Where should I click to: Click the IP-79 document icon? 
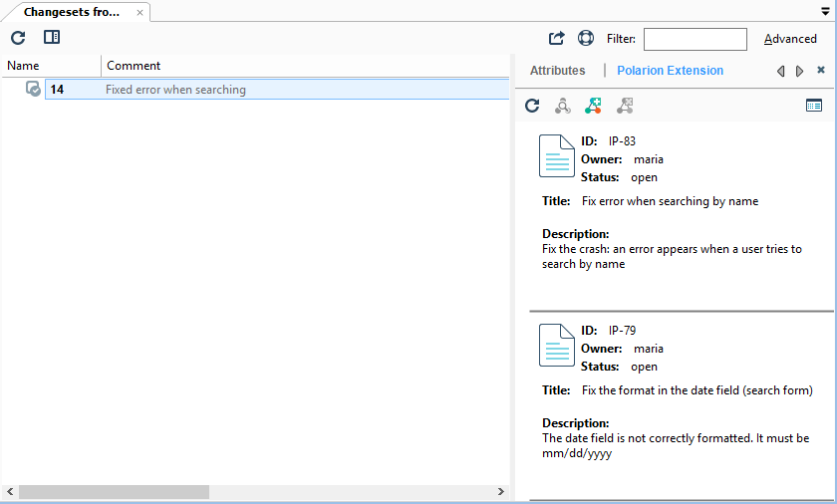(557, 345)
